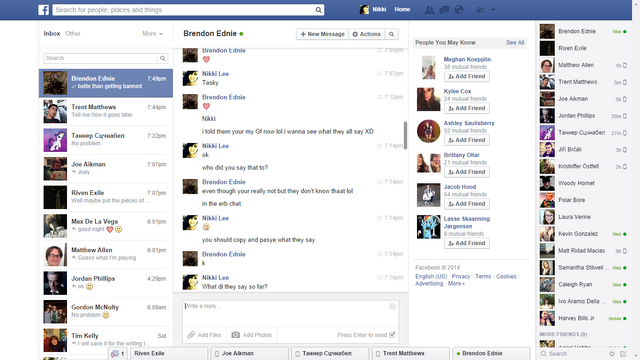The image size is (640, 360).
Task: Toggle Press Enter to send checkbox
Action: pos(392,335)
